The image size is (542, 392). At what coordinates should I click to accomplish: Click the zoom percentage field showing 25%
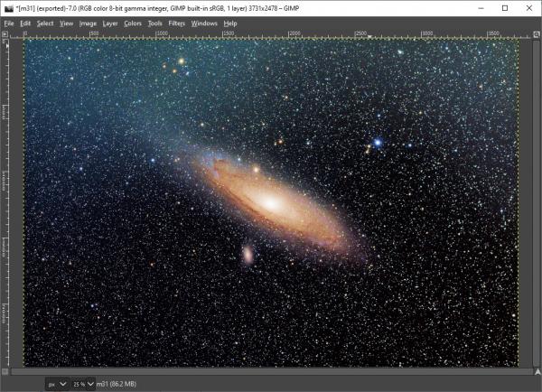pyautogui.click(x=79, y=384)
